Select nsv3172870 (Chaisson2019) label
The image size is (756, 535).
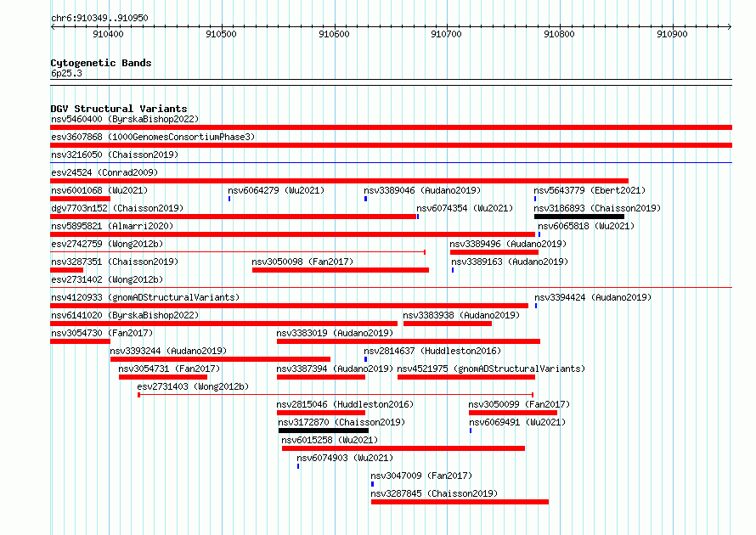(341, 422)
